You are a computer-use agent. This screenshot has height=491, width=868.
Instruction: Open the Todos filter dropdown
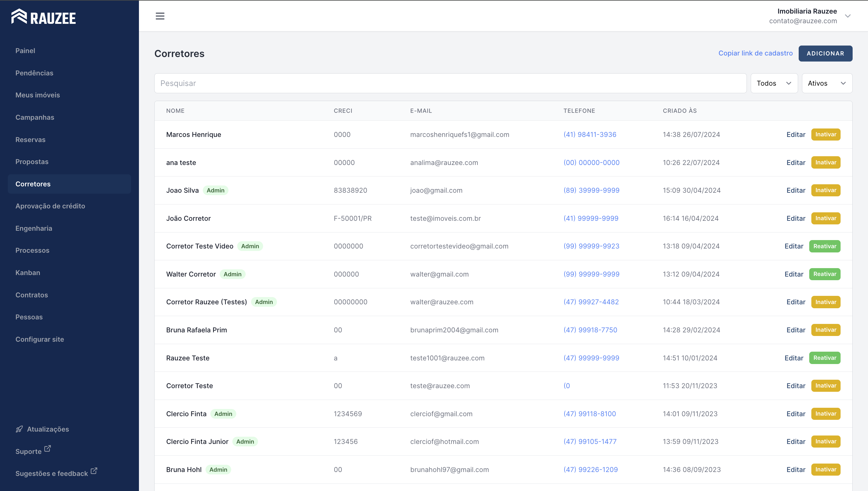click(774, 83)
